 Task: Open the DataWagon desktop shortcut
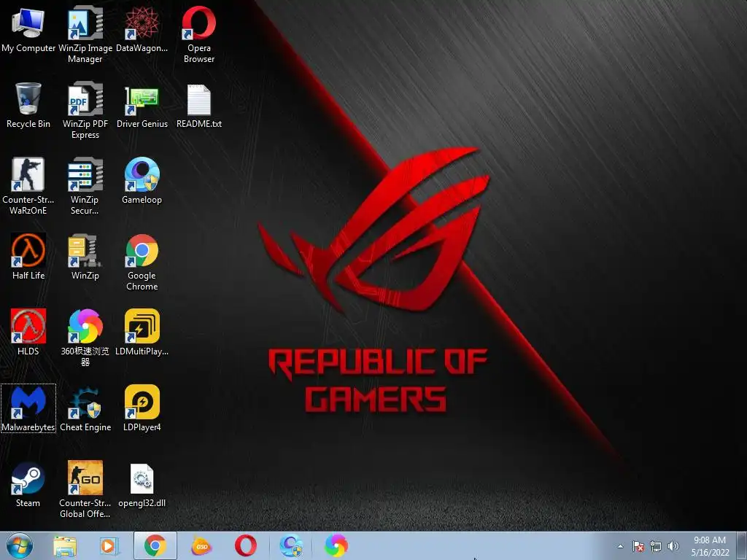[x=142, y=28]
